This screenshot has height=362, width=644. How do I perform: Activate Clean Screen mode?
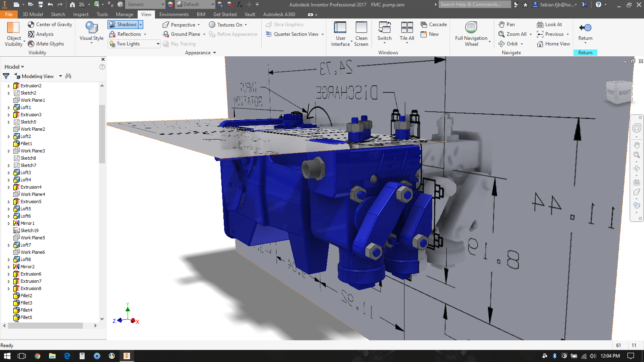click(361, 34)
